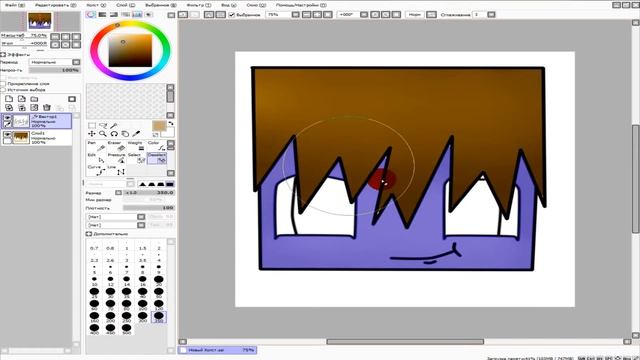Delete the selected layer with trash icon

(x=47, y=107)
